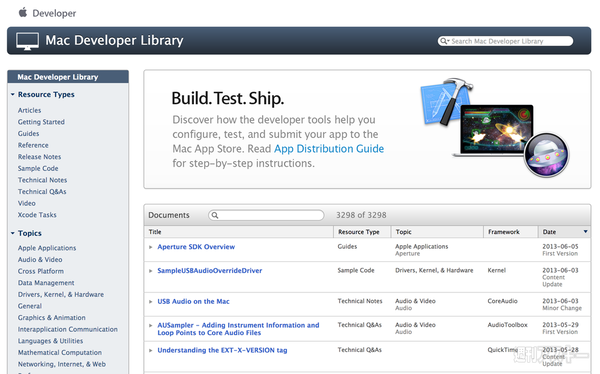The height and width of the screenshot is (374, 600).
Task: Select Articles in Resource Types
Action: point(29,110)
